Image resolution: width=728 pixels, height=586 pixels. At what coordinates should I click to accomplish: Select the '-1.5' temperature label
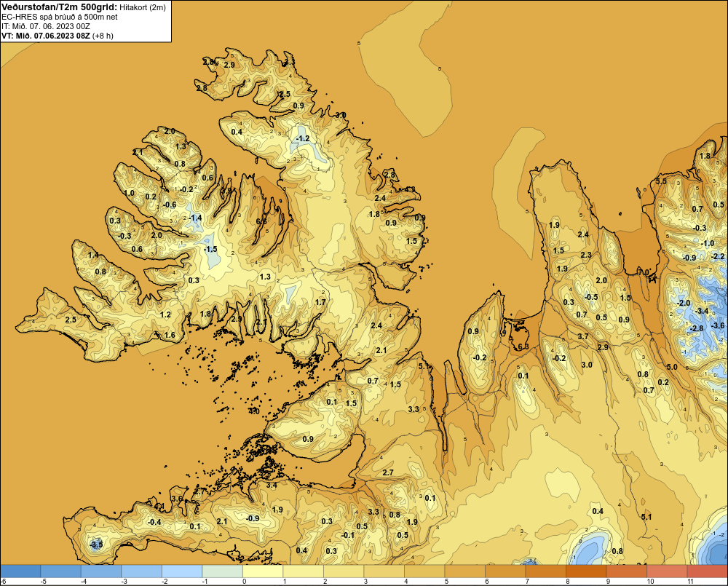[x=210, y=250]
